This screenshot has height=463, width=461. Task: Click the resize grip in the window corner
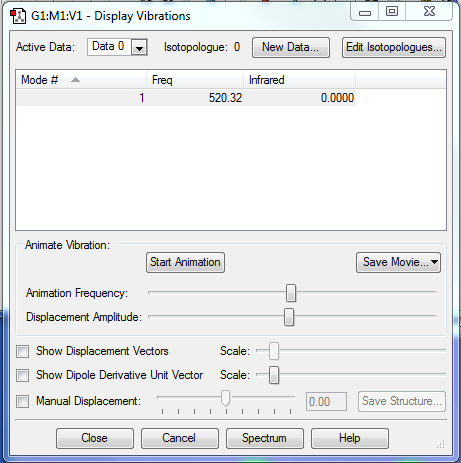click(441, 444)
